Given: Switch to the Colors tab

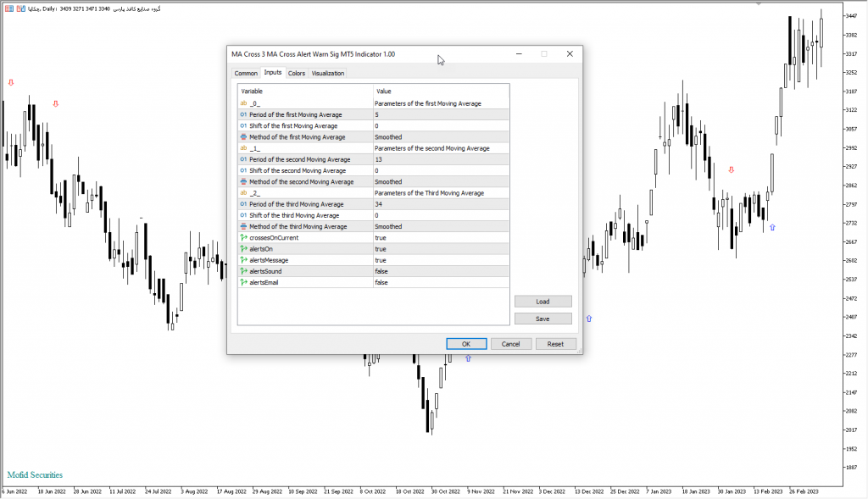Looking at the screenshot, I should [297, 74].
